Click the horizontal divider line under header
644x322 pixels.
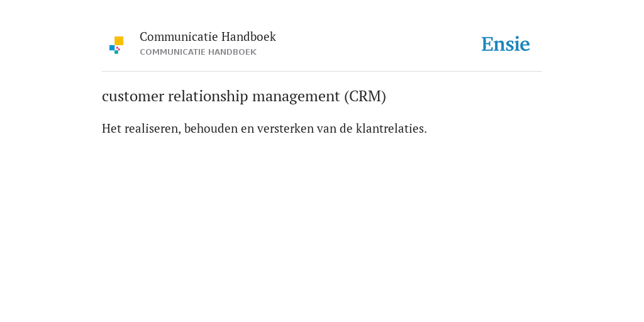tap(322, 72)
